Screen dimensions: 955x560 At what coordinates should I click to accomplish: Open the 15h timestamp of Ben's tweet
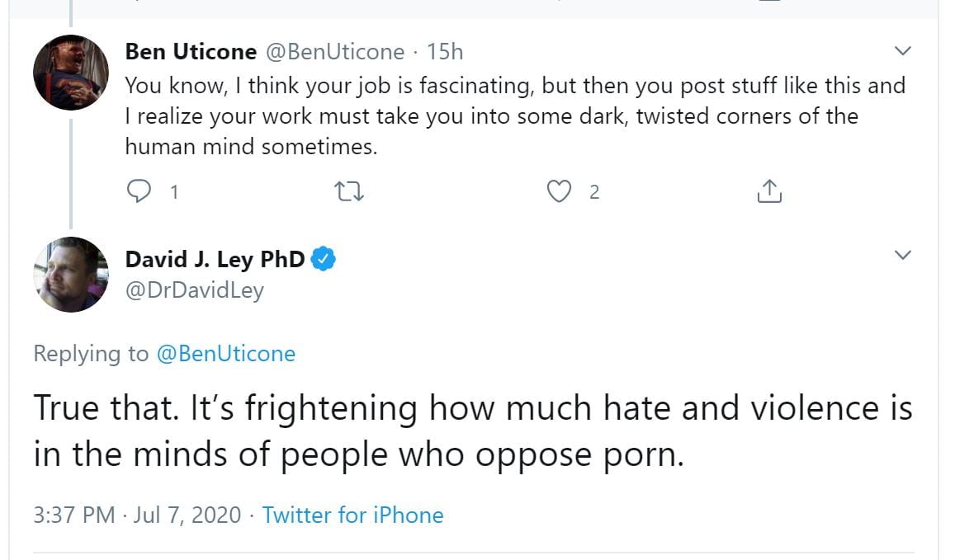click(x=445, y=52)
